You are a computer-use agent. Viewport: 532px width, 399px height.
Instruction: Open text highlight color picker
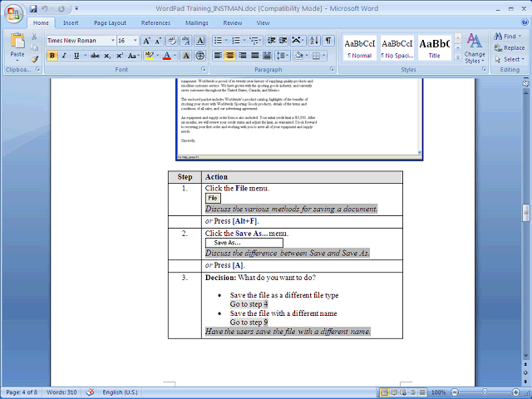(x=156, y=56)
